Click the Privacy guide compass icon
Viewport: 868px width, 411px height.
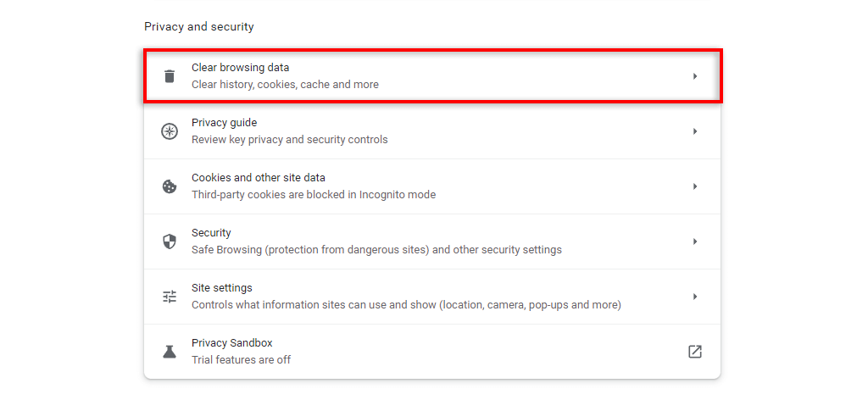pos(170,131)
